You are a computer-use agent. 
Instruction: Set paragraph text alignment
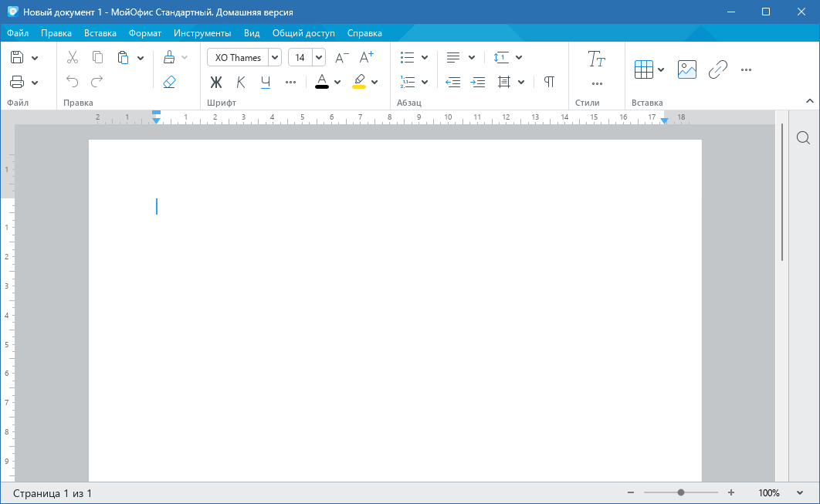(x=453, y=58)
